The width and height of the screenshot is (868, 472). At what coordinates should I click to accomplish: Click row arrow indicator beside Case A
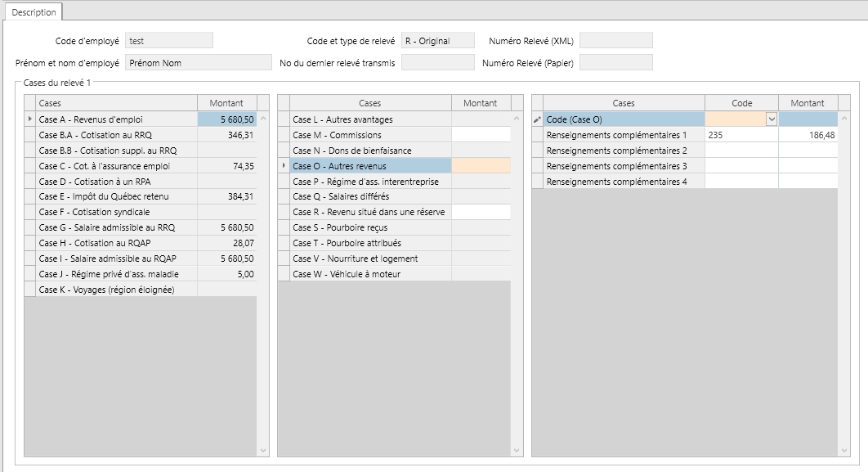click(x=30, y=119)
